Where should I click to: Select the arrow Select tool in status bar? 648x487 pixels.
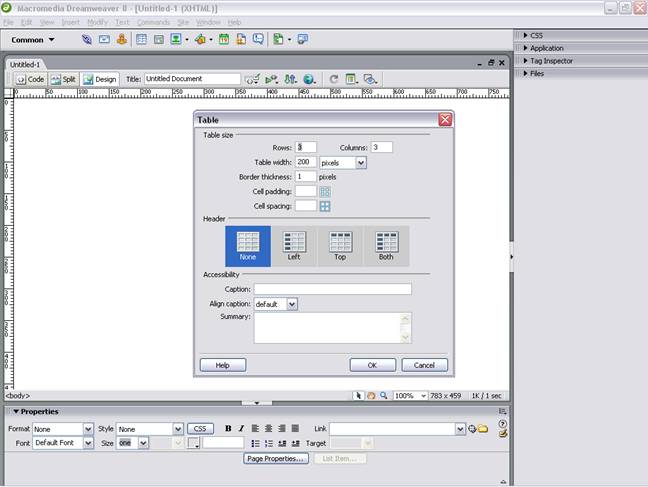pos(358,396)
